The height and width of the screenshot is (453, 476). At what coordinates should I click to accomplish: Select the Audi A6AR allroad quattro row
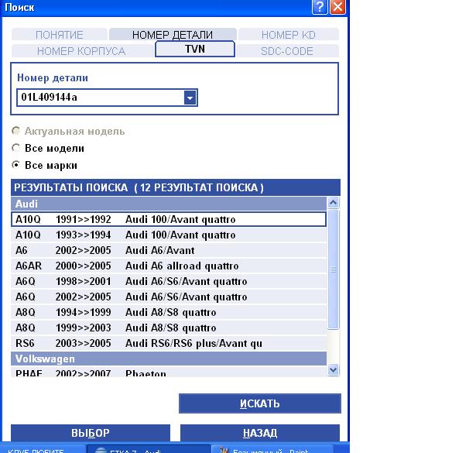pyautogui.click(x=169, y=266)
